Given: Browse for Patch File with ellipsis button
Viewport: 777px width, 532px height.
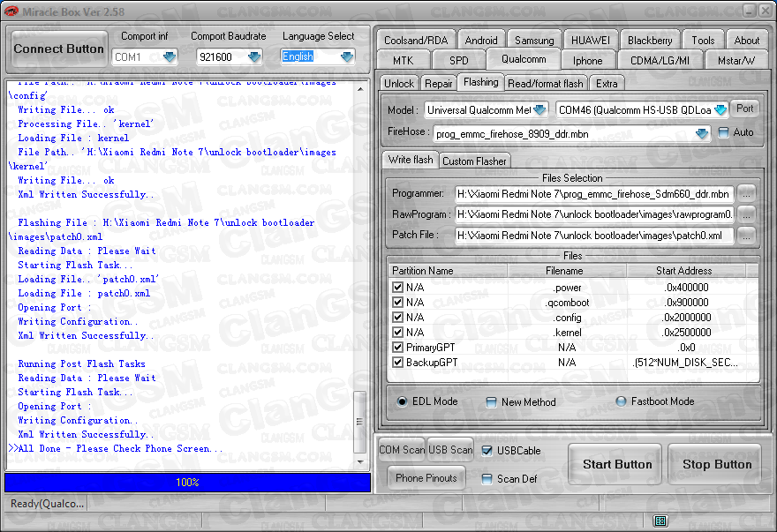Looking at the screenshot, I should [x=746, y=236].
